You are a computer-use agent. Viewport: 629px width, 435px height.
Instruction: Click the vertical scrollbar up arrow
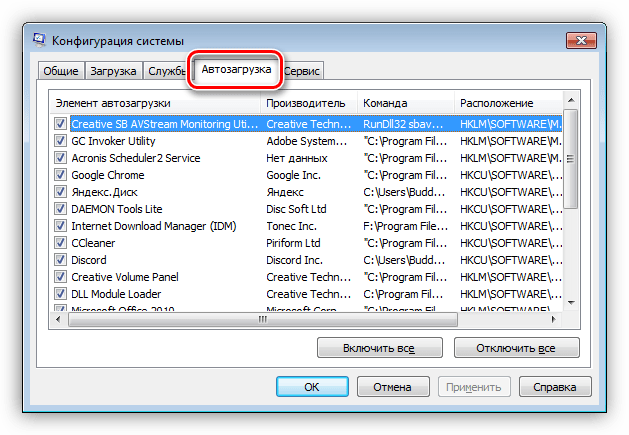point(571,100)
